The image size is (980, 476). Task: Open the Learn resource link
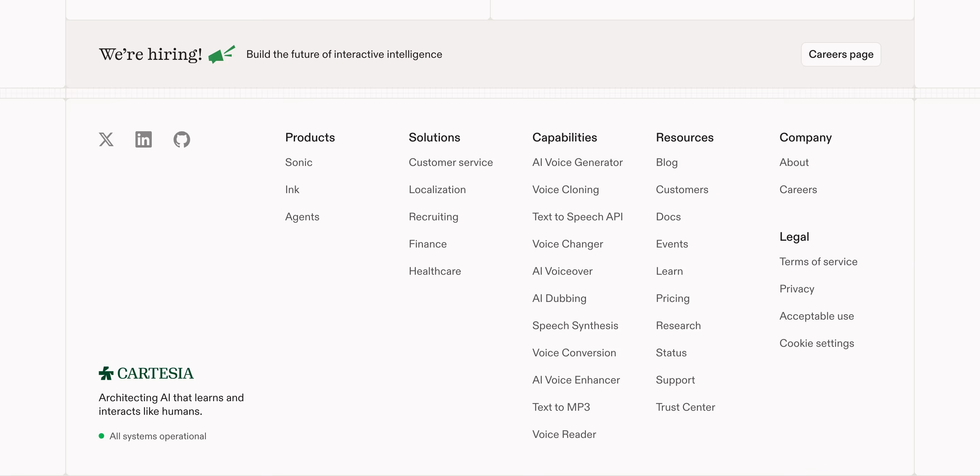[669, 271]
